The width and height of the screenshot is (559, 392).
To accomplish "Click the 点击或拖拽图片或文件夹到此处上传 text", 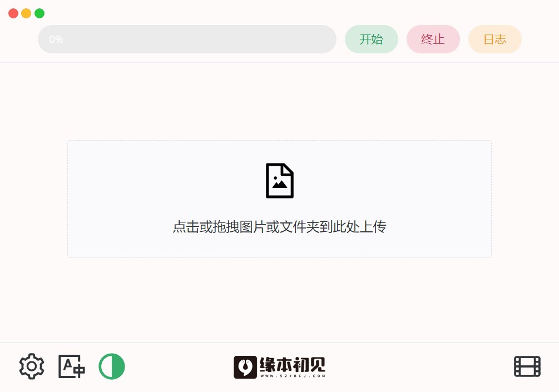I will pyautogui.click(x=279, y=227).
